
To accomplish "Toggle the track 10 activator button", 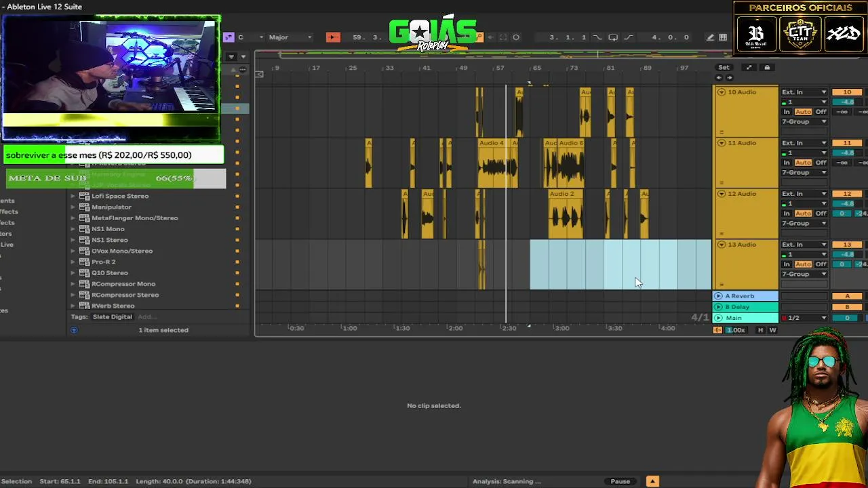I will pos(847,92).
